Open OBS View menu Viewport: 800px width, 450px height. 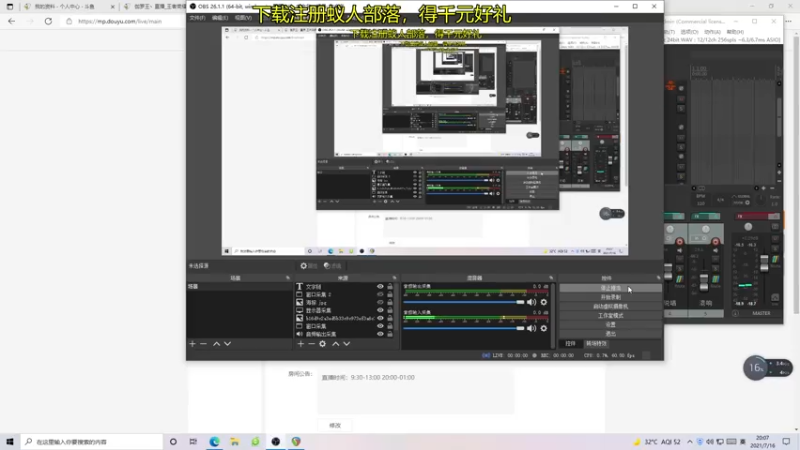click(243, 18)
